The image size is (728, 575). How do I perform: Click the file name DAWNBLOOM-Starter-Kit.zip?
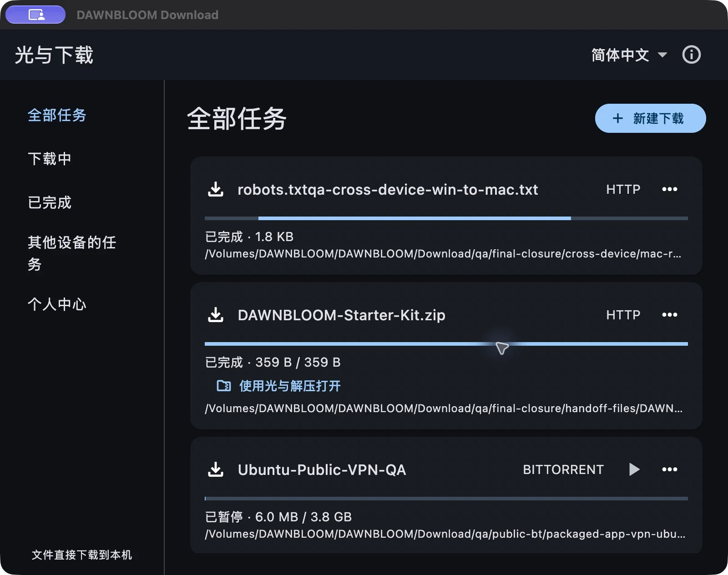(341, 315)
